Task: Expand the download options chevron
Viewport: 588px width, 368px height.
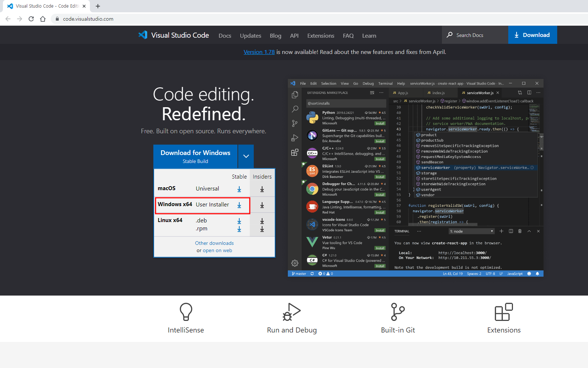Action: 246,156
